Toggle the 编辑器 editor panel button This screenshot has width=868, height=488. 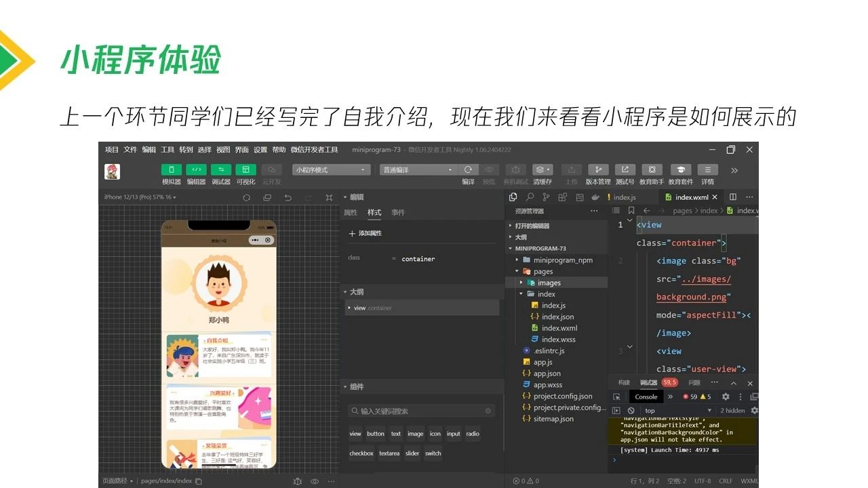196,169
